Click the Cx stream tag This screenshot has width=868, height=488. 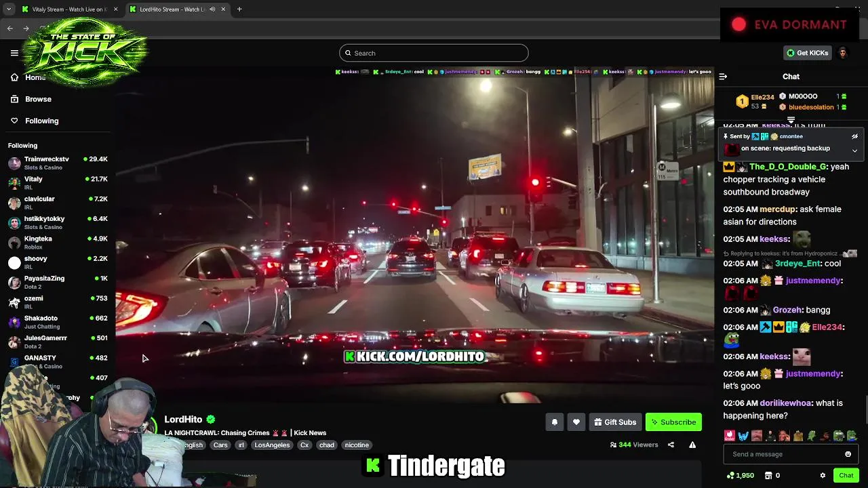point(304,445)
